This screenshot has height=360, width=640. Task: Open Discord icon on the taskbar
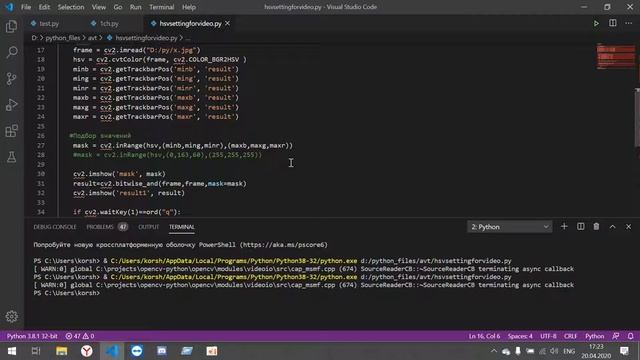162,351
